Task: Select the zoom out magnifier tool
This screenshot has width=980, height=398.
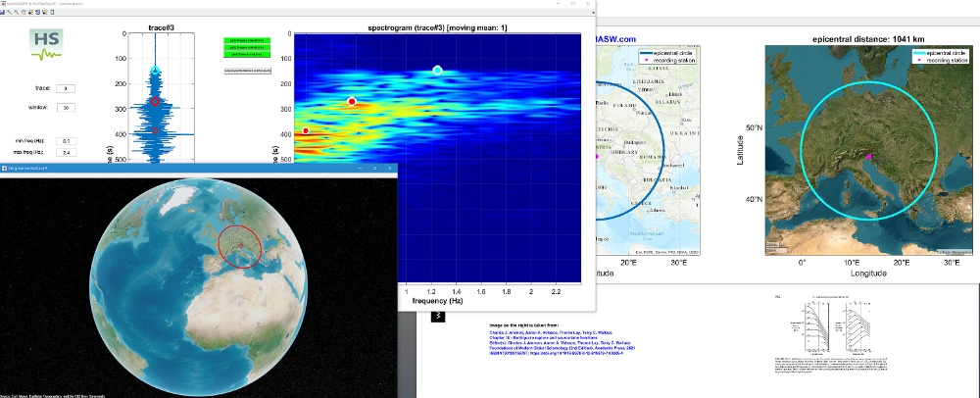Action: pos(17,12)
